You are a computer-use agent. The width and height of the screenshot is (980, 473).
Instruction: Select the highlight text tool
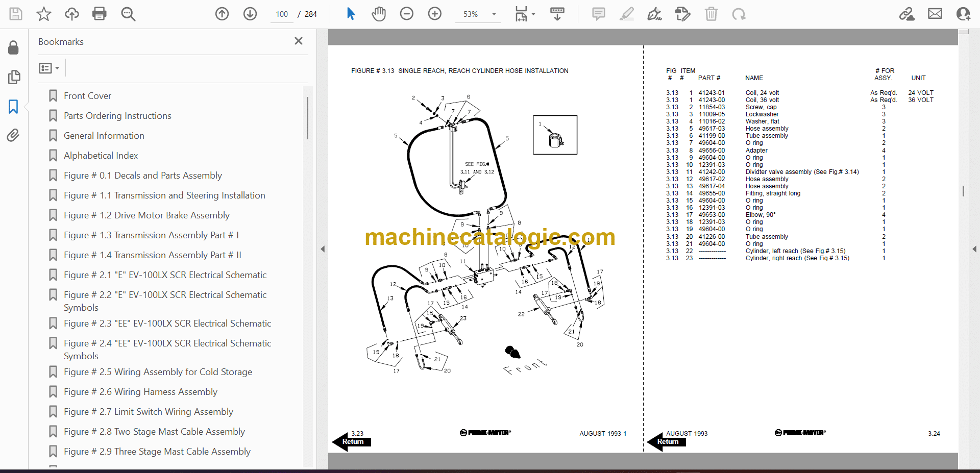coord(626,14)
